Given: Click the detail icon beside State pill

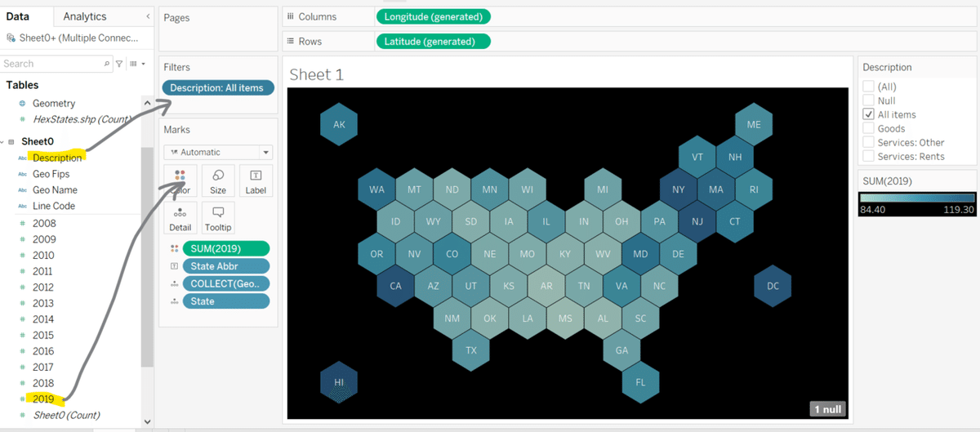Looking at the screenshot, I should [x=173, y=301].
